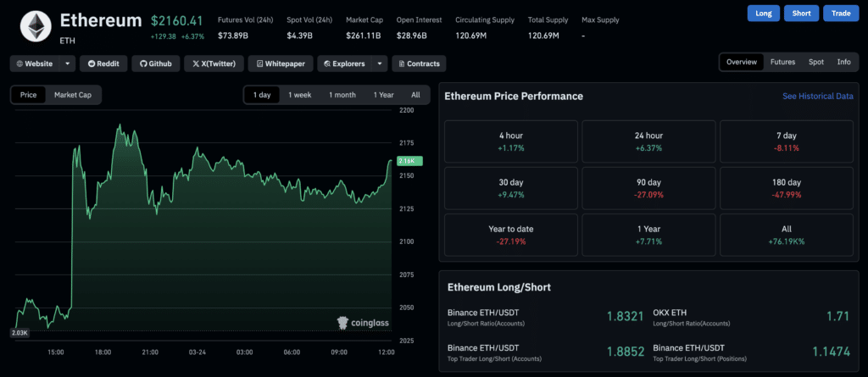This screenshot has width=868, height=377.
Task: Click the +76.19K% All performance card
Action: pyautogui.click(x=786, y=235)
